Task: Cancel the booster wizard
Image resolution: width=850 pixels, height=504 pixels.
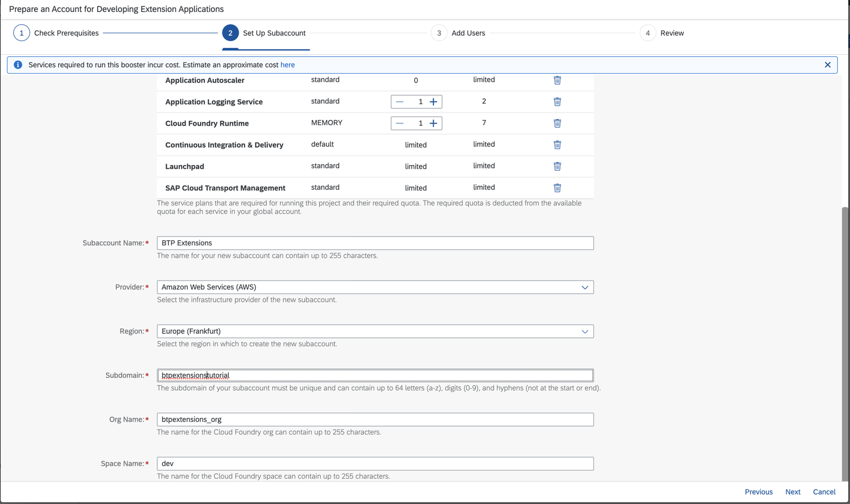Action: [824, 492]
